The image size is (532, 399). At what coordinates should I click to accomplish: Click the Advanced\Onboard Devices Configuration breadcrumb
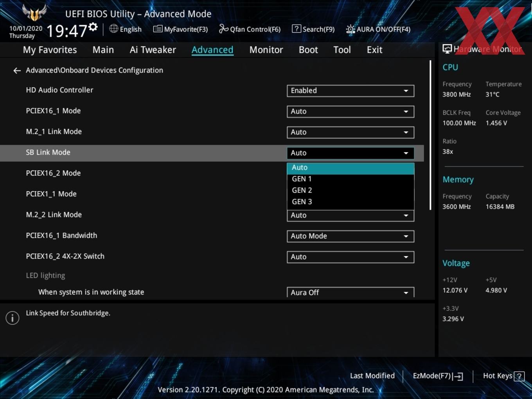tap(94, 70)
